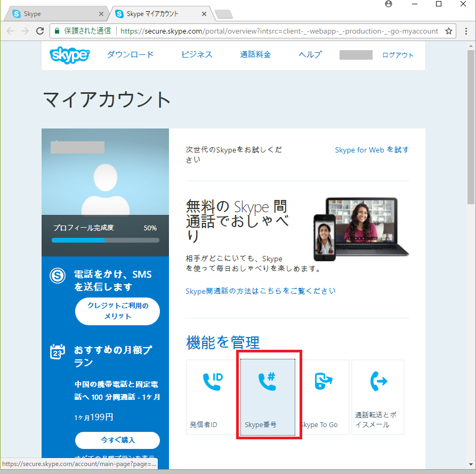The height and width of the screenshot is (474, 476).
Task: Open the Skype番号 feature tile
Action: [268, 397]
